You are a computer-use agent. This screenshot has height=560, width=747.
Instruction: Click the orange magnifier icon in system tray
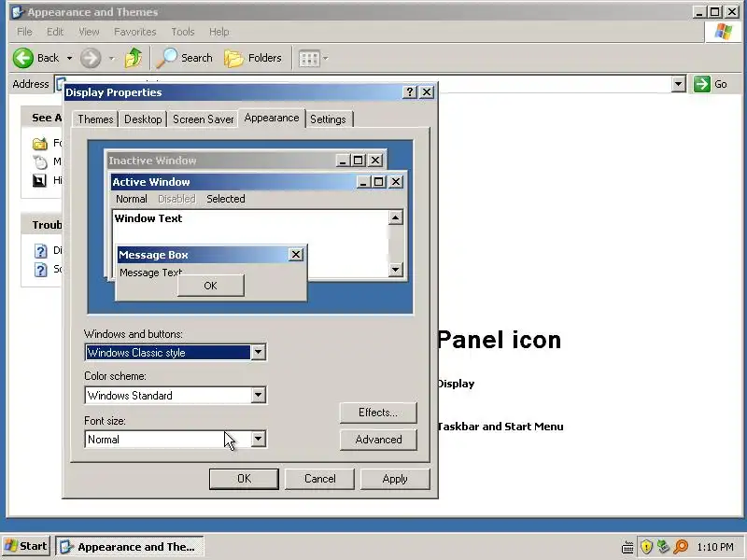[x=682, y=546]
